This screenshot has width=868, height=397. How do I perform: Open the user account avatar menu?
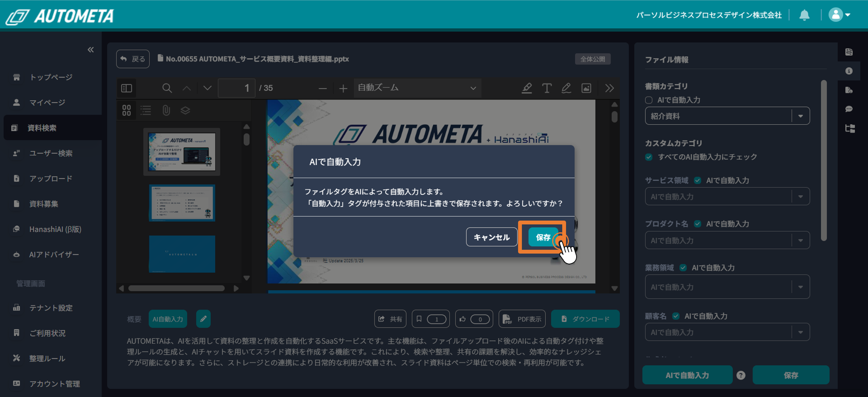[x=839, y=15]
